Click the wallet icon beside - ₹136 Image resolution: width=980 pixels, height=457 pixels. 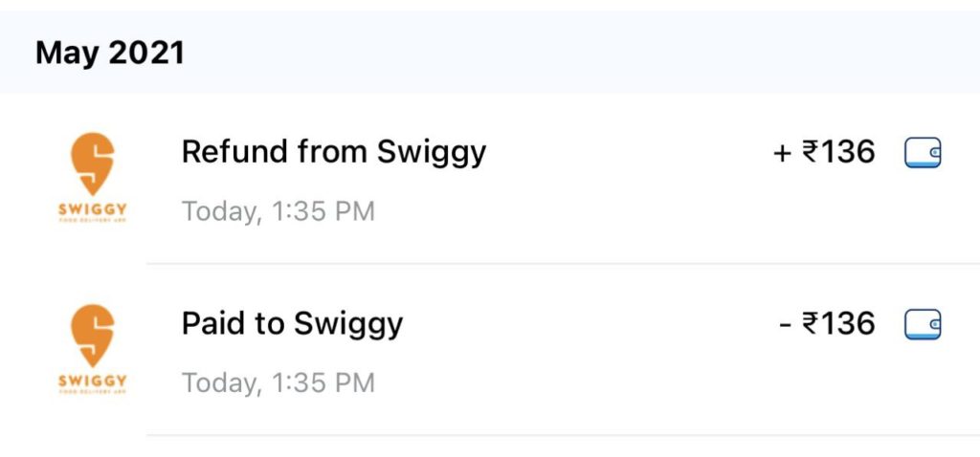923,325
